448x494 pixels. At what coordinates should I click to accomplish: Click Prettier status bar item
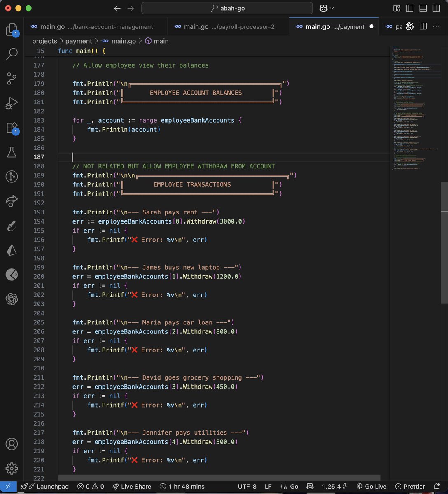[410, 487]
